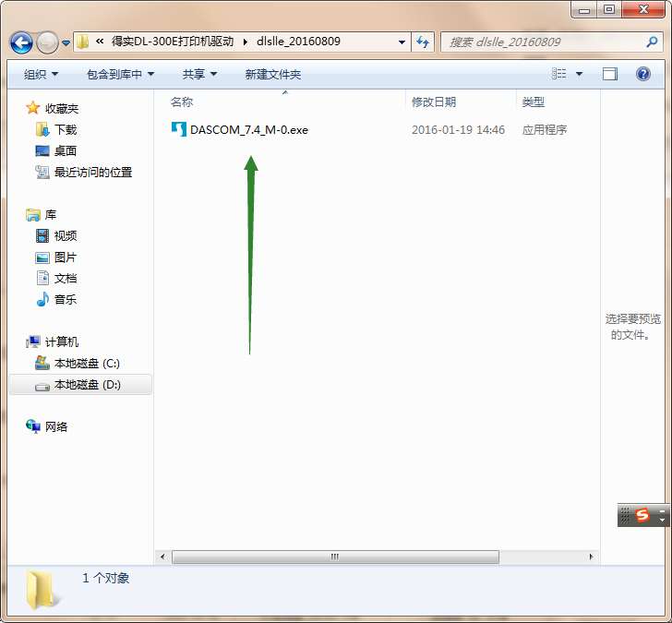672x623 pixels.
Task: Open the 音乐 library
Action: 66,299
